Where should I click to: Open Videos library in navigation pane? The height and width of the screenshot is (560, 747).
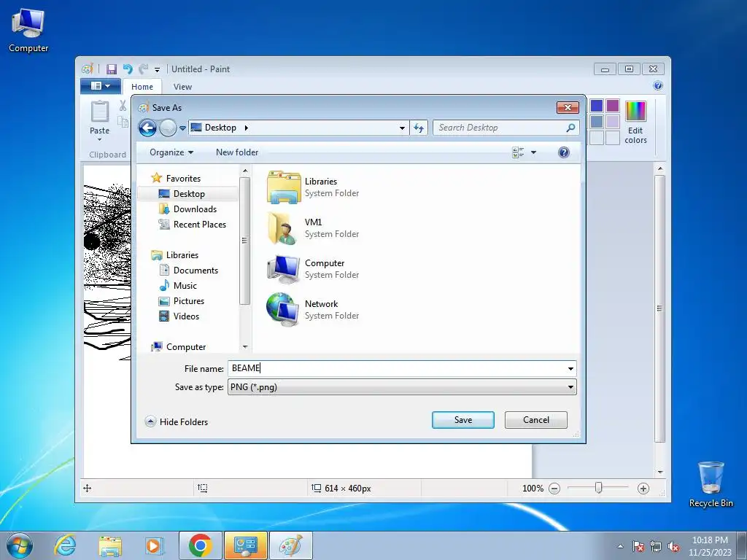click(186, 316)
